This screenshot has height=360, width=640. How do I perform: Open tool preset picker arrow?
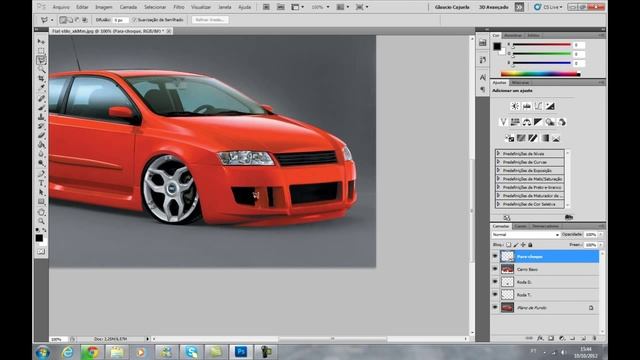52,20
